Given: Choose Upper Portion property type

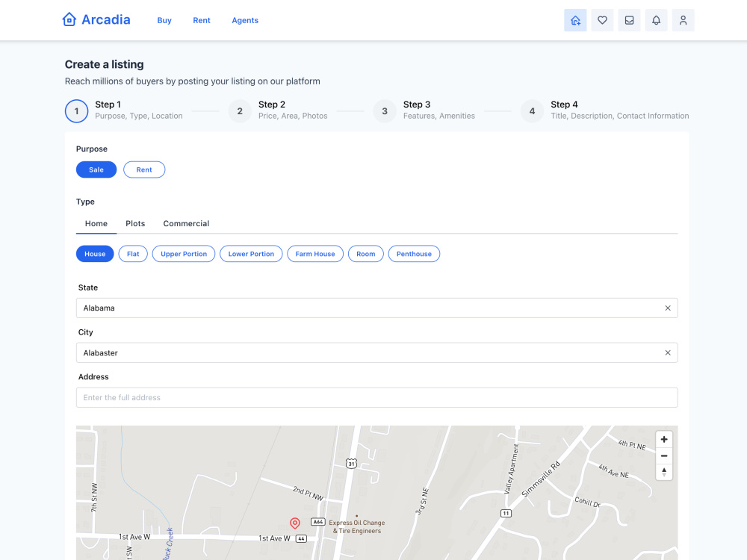Looking at the screenshot, I should coord(184,254).
